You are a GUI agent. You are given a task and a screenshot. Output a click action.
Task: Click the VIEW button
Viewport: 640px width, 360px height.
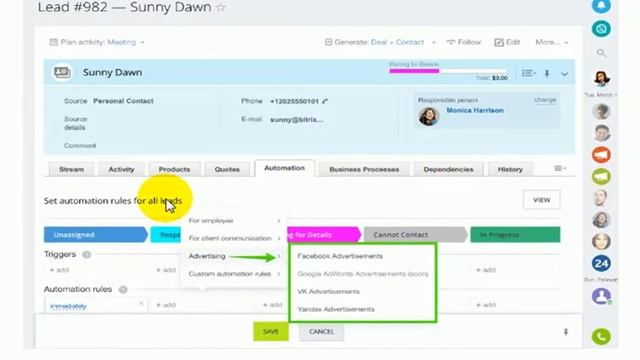click(x=542, y=200)
